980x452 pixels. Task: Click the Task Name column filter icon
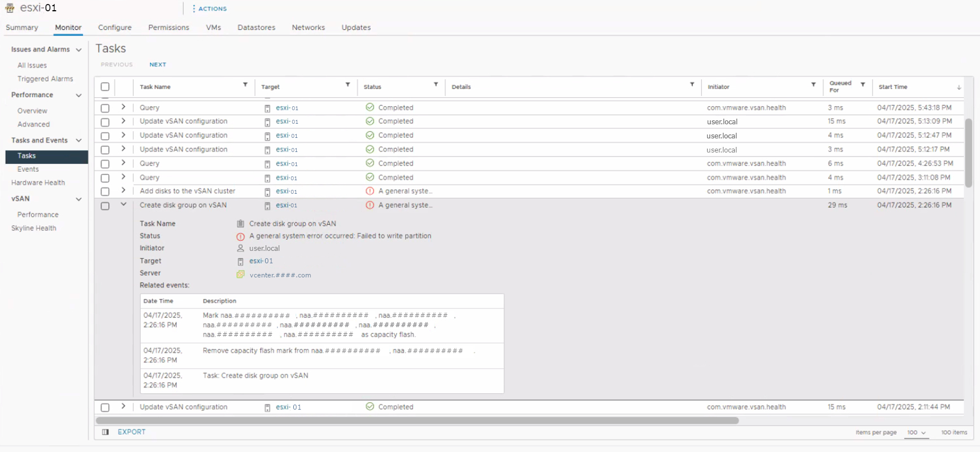pyautogui.click(x=245, y=85)
